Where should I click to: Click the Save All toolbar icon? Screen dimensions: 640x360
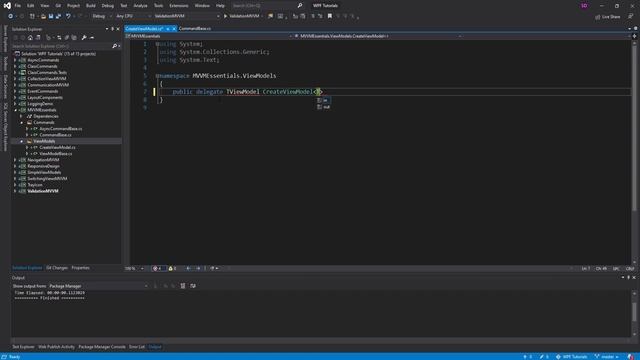(58, 16)
